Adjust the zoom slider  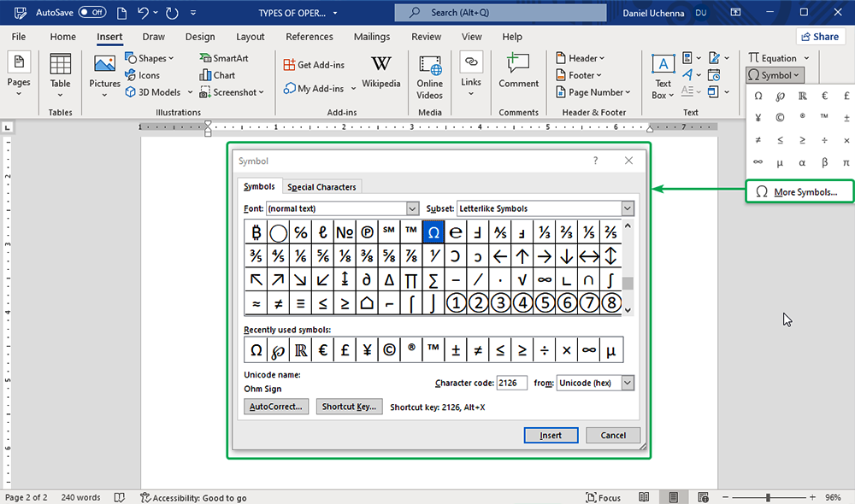pyautogui.click(x=769, y=496)
